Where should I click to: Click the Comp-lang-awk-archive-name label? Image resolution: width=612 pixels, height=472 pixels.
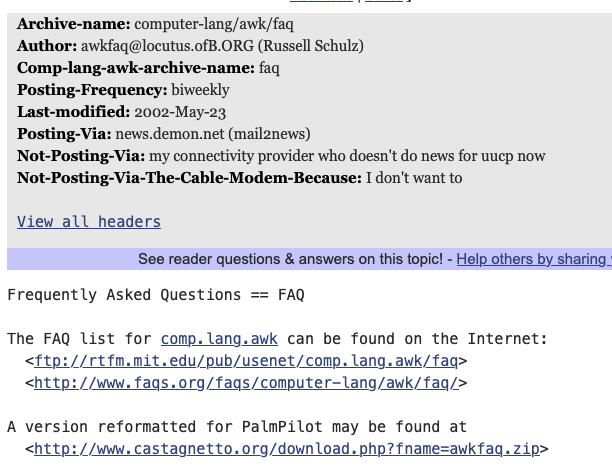point(135,68)
